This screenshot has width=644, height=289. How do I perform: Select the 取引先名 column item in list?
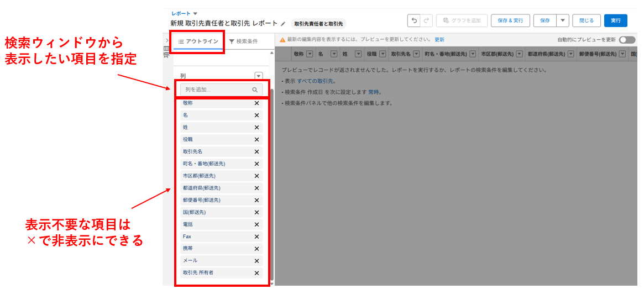pyautogui.click(x=221, y=151)
